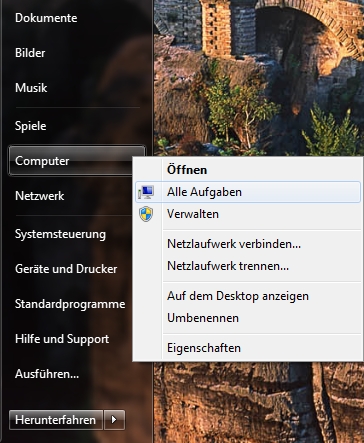The height and width of the screenshot is (443, 364).
Task: Launch the Ausführen... dialog
Action: [47, 374]
